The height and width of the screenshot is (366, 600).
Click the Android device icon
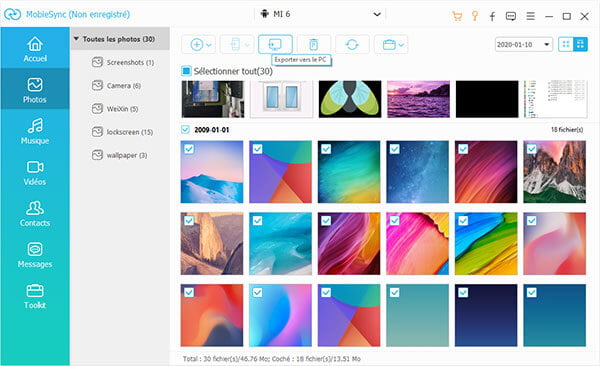point(264,14)
